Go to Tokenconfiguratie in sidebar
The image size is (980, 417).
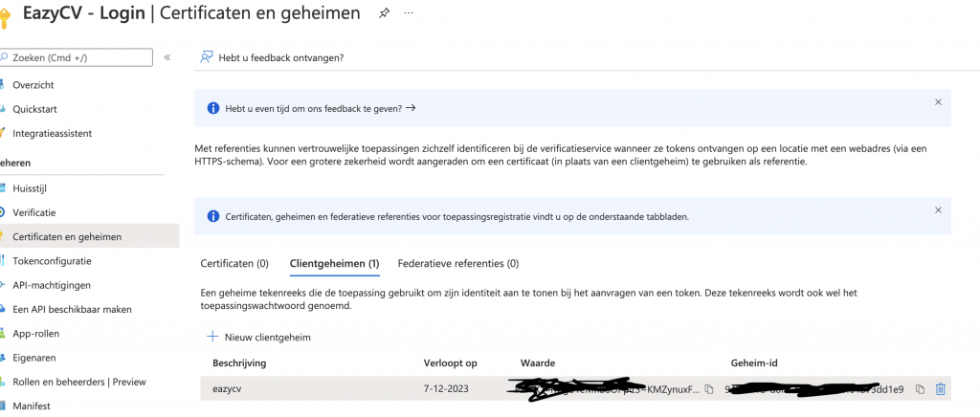click(52, 260)
